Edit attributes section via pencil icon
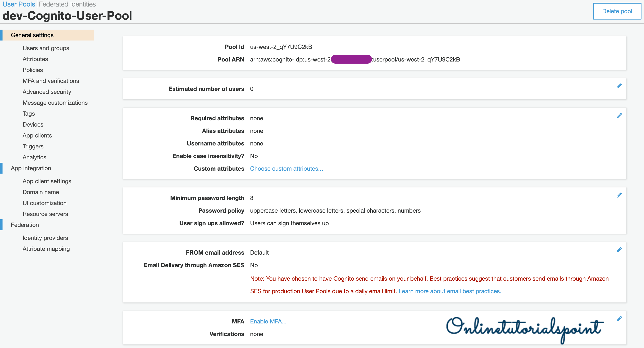Image resolution: width=644 pixels, height=348 pixels. pos(619,115)
